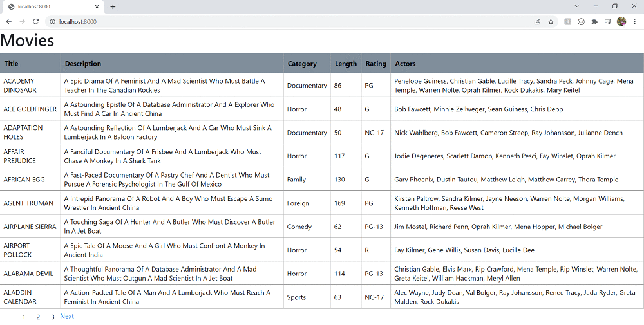Click the AIRPLANE SIERRA description about Jet Boat
The image size is (644, 325).
pyautogui.click(x=169, y=227)
